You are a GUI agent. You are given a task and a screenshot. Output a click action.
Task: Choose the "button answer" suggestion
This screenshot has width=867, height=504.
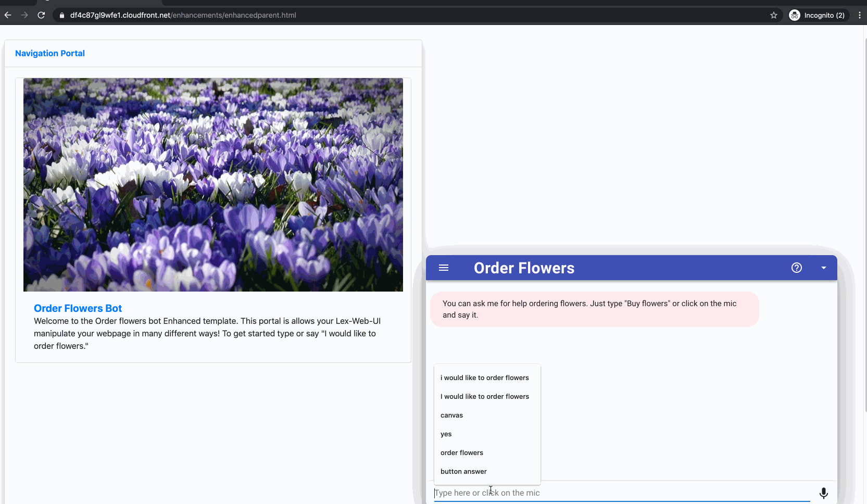[487, 471]
